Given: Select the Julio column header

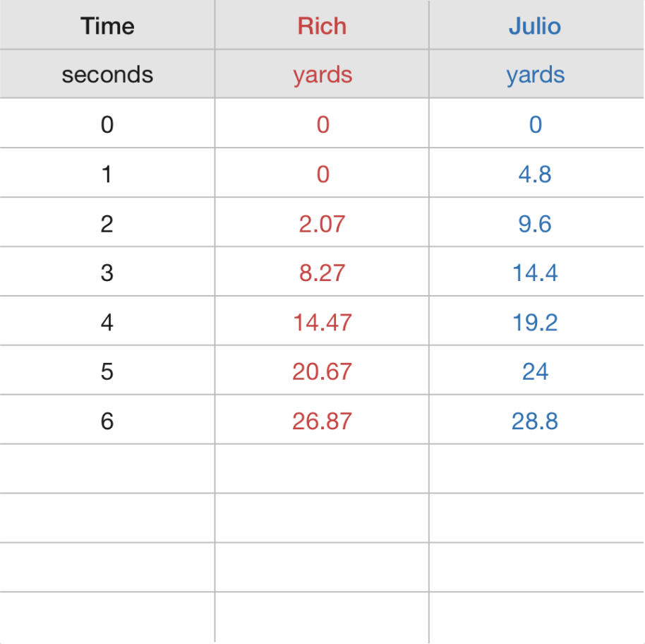Looking at the screenshot, I should [535, 26].
